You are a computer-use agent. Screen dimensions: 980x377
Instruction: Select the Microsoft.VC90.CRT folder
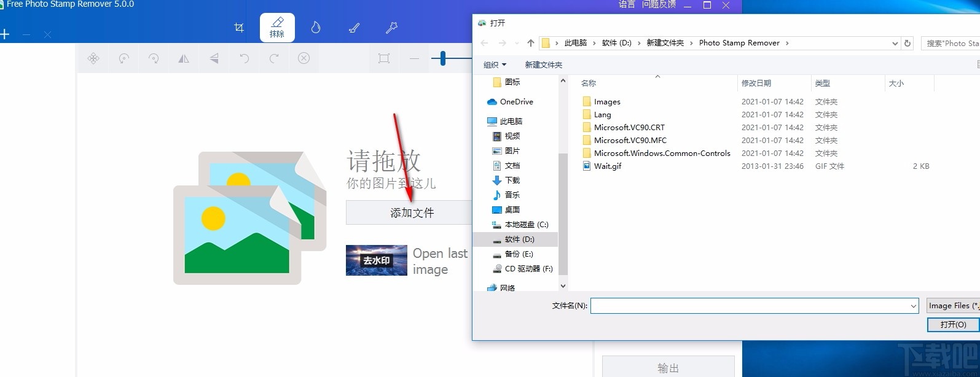[629, 128]
